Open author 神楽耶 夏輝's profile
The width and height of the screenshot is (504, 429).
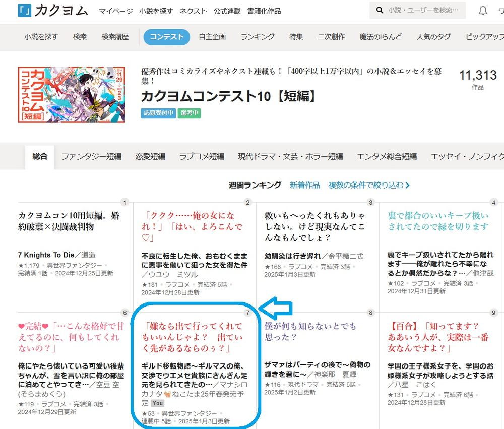(336, 375)
